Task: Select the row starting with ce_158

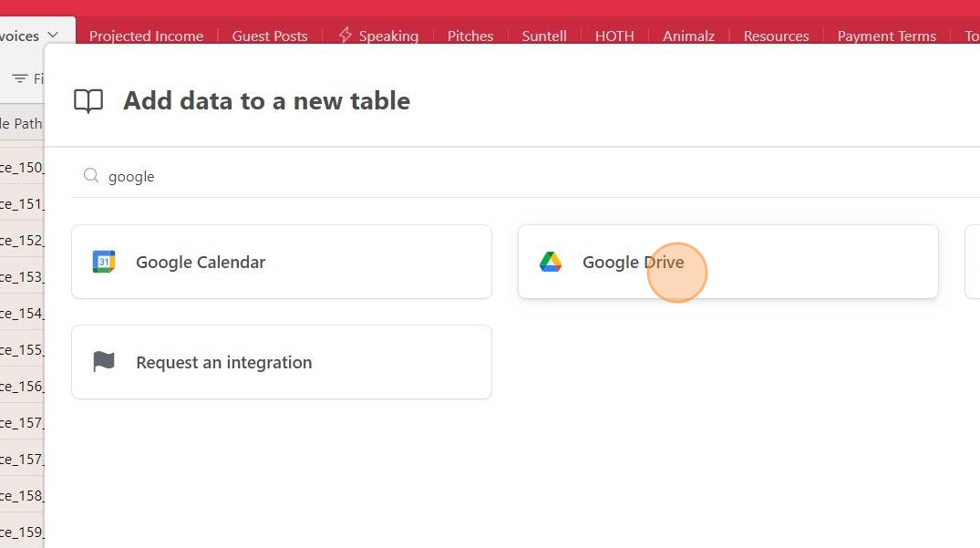Action: coord(22,495)
